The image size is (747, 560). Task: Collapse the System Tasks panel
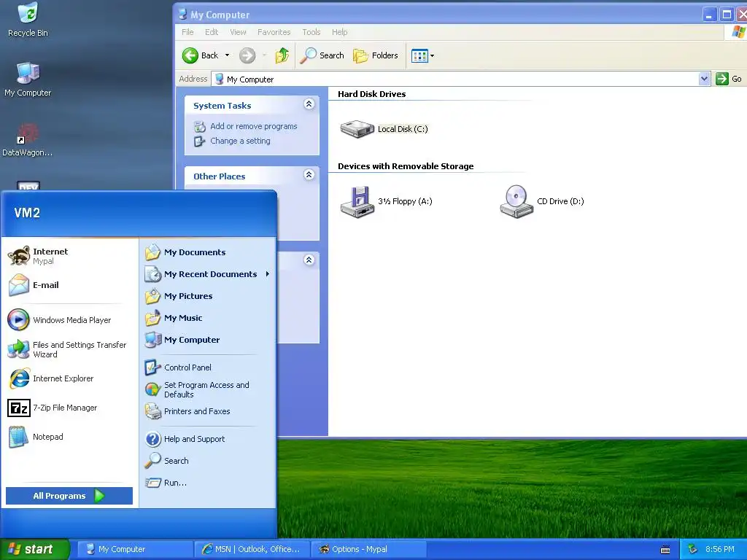tap(309, 104)
